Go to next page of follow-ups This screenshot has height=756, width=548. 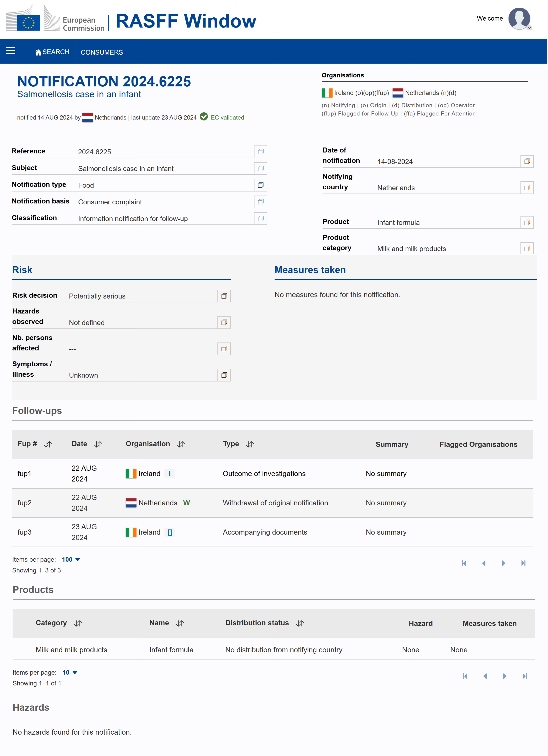pyautogui.click(x=504, y=563)
